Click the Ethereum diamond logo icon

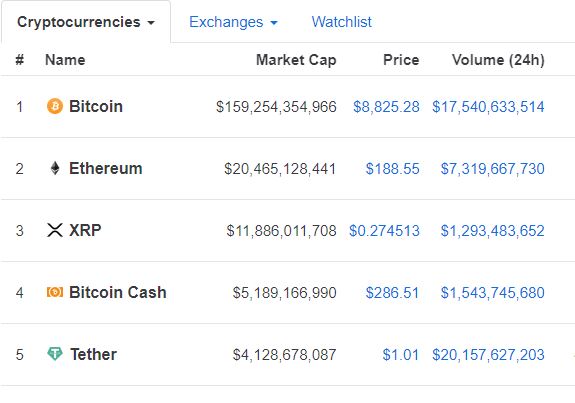(55, 168)
